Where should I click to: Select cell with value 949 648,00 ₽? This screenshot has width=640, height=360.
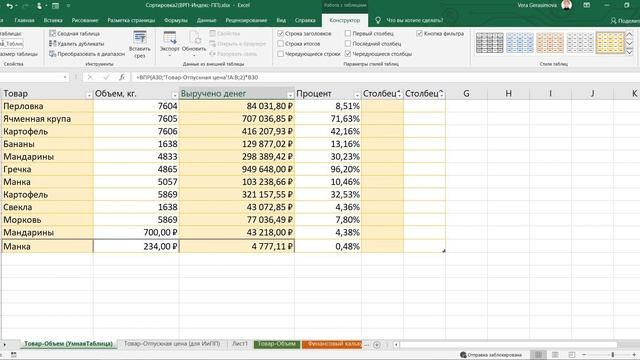coord(237,169)
